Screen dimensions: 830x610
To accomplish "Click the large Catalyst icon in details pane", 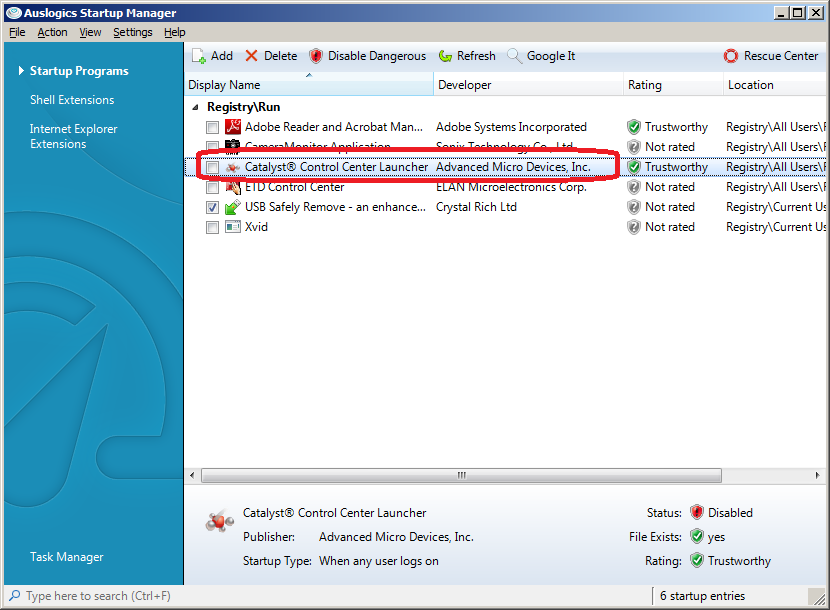I will pyautogui.click(x=220, y=521).
